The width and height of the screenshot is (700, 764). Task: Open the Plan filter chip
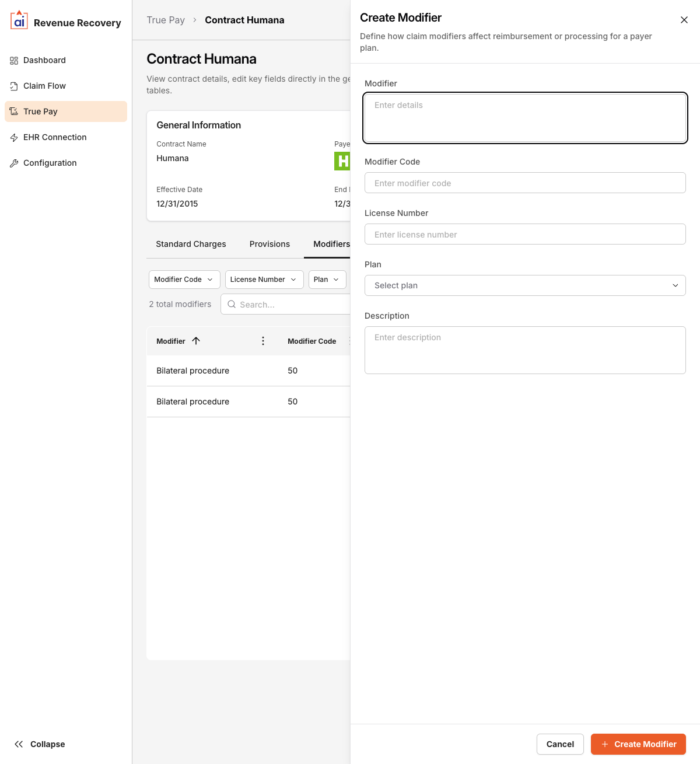click(x=327, y=280)
